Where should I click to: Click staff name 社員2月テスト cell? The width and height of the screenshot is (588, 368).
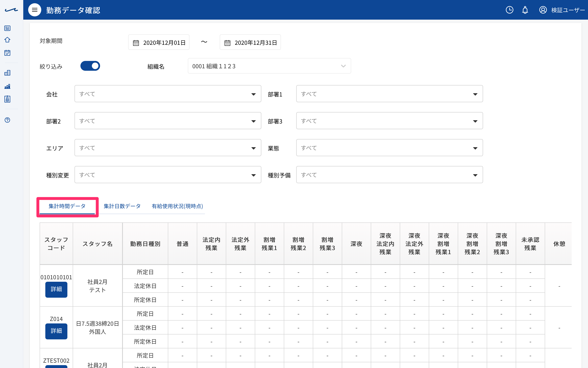[x=97, y=286]
